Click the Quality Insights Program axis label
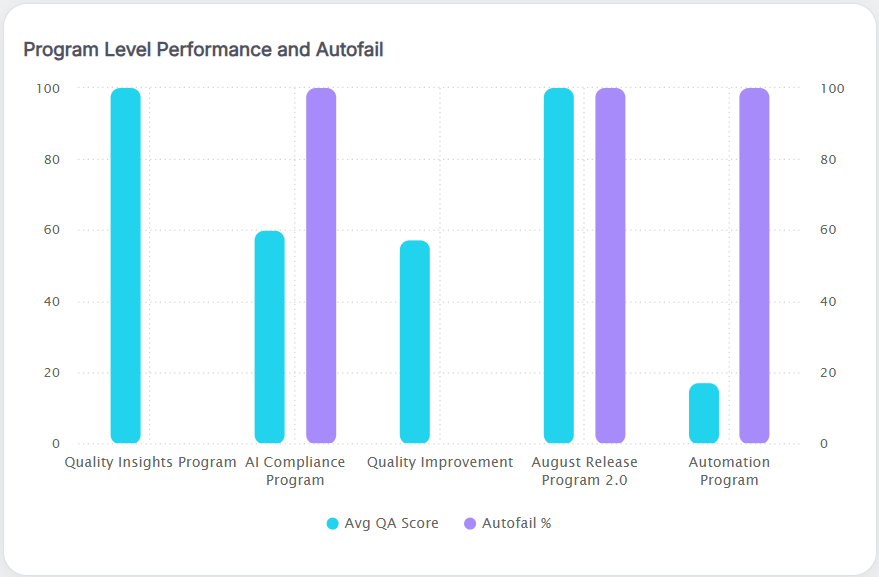Screen dimensions: 879x577 150,462
